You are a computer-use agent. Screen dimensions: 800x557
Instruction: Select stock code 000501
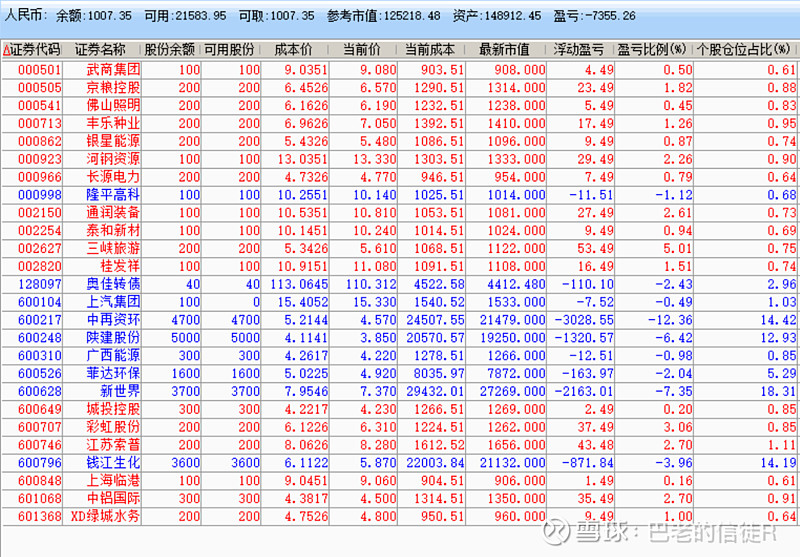(x=40, y=70)
